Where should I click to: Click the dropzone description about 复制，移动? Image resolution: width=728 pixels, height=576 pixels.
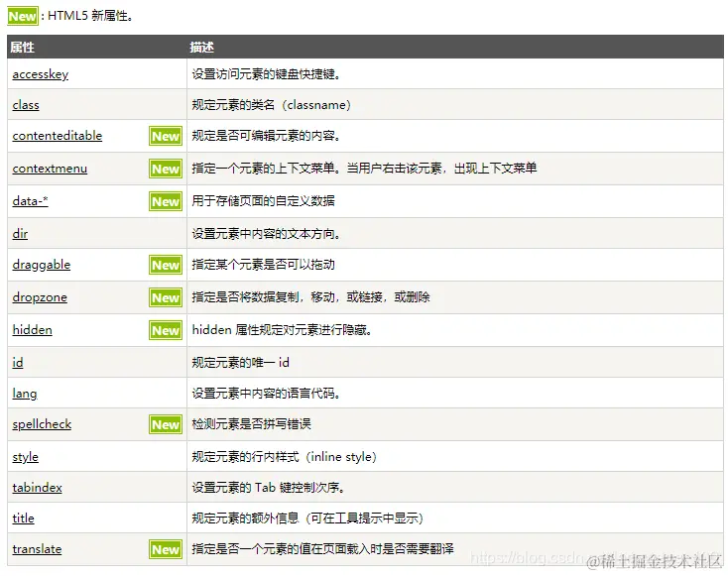[311, 297]
